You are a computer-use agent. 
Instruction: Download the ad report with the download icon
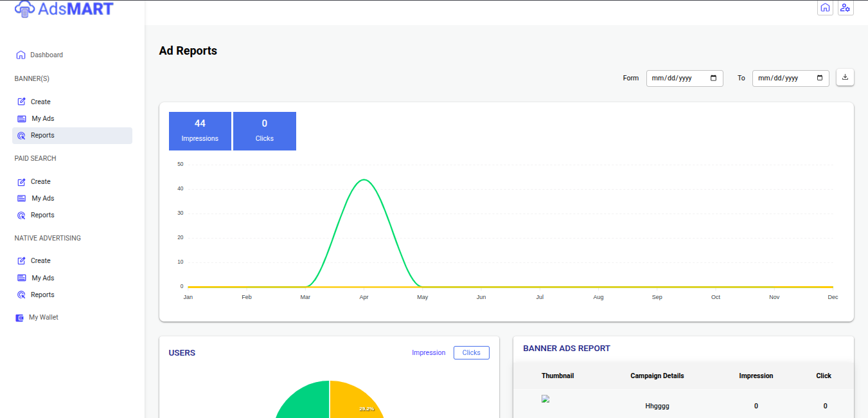coord(845,77)
